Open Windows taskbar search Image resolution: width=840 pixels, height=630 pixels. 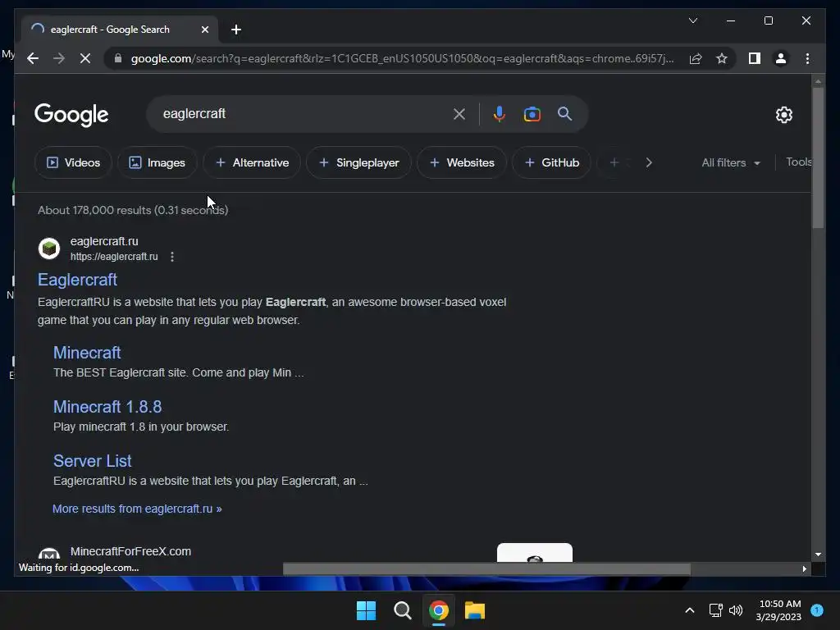(x=402, y=610)
